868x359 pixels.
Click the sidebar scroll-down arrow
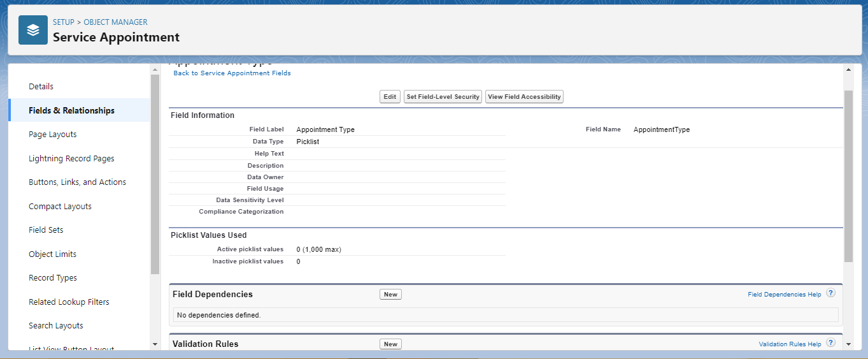(155, 344)
